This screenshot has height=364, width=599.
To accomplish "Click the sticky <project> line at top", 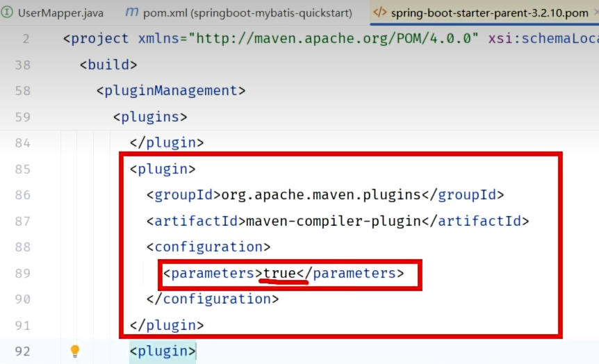I will [x=331, y=39].
